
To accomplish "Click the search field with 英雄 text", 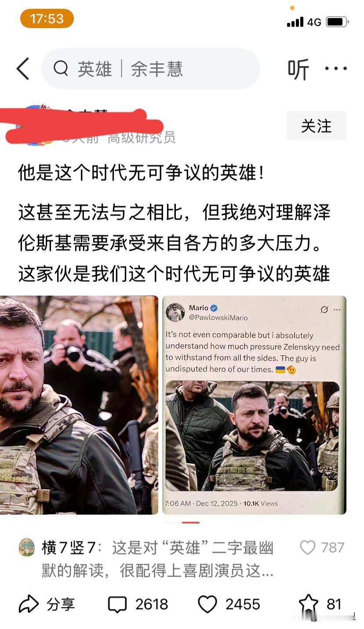I will tap(150, 69).
